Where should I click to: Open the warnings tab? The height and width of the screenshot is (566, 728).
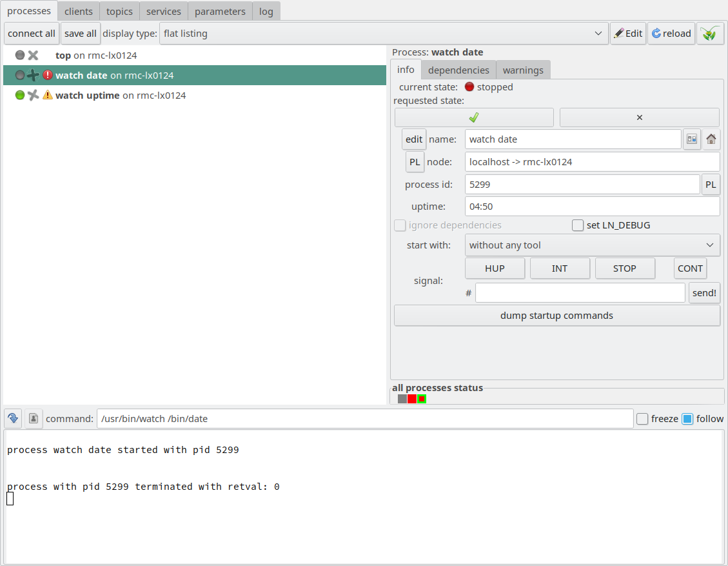pos(523,70)
